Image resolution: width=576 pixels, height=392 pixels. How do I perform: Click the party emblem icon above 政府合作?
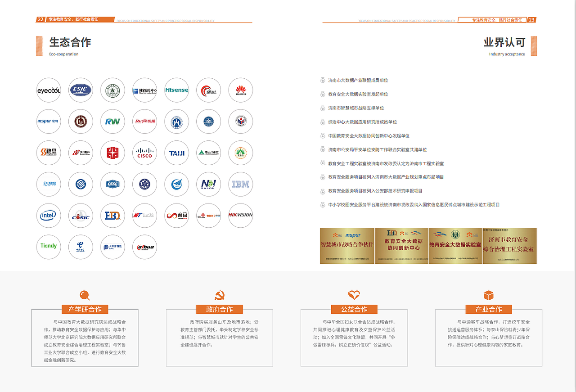tap(220, 295)
